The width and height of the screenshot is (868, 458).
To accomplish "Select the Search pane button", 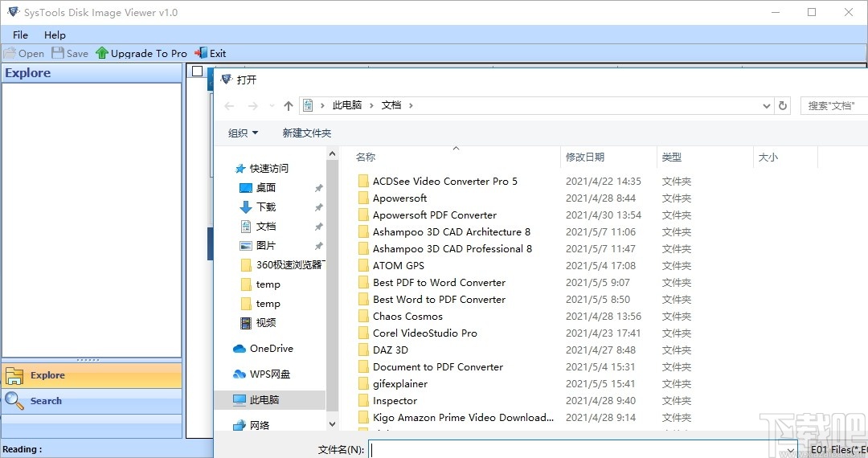I will (92, 401).
